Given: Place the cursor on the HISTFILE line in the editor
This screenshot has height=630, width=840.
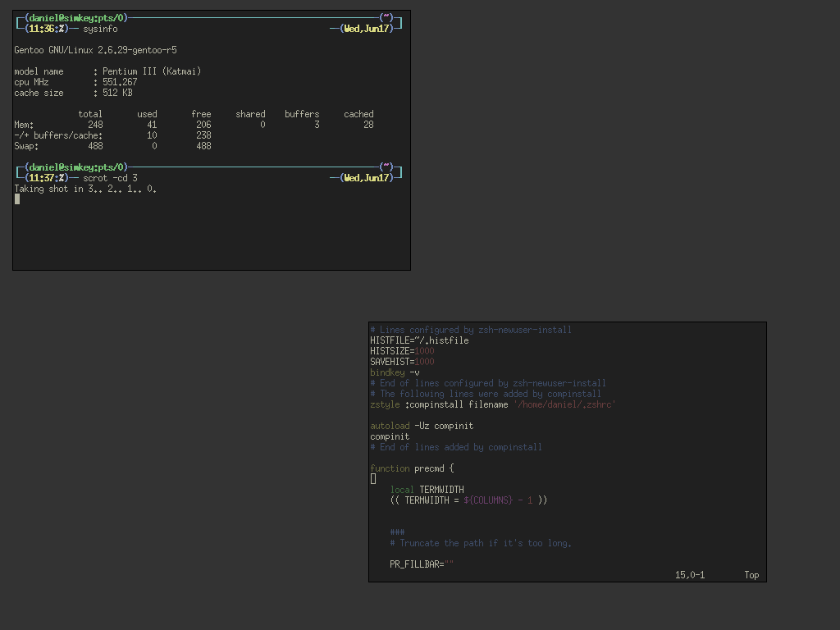Looking at the screenshot, I should (x=419, y=340).
